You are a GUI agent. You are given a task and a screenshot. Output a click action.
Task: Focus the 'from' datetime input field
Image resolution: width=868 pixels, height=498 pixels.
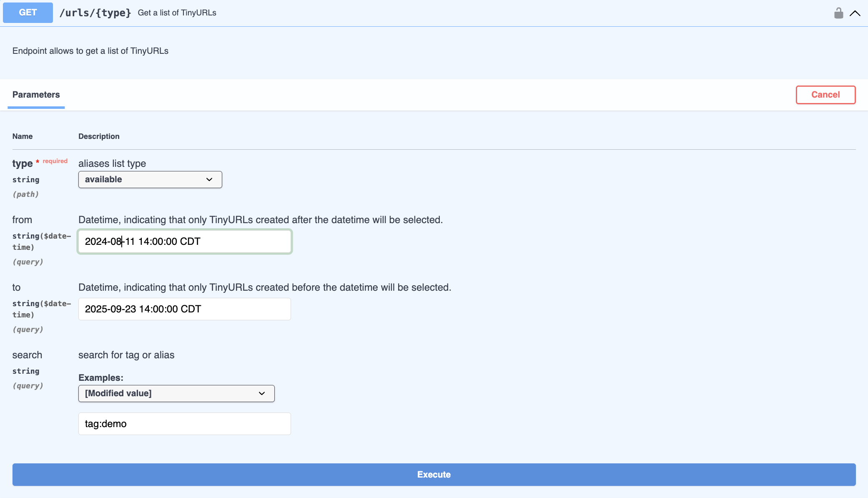click(x=184, y=241)
